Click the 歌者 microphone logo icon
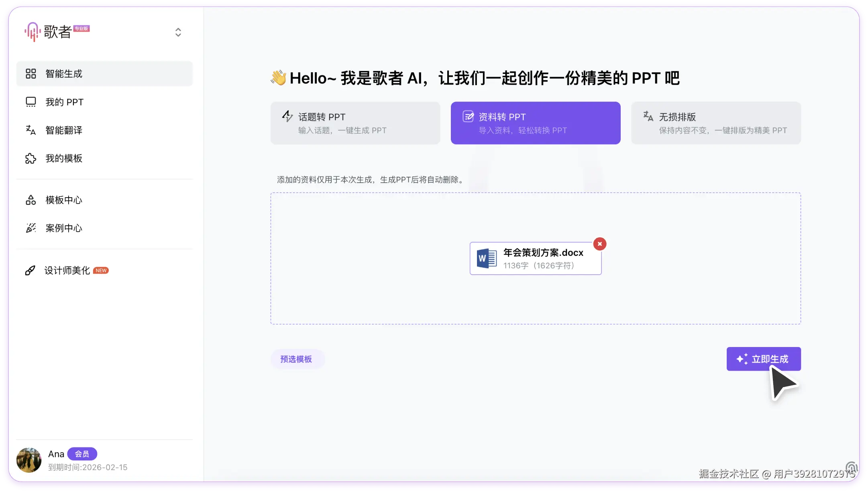Image resolution: width=868 pixels, height=492 pixels. [33, 32]
